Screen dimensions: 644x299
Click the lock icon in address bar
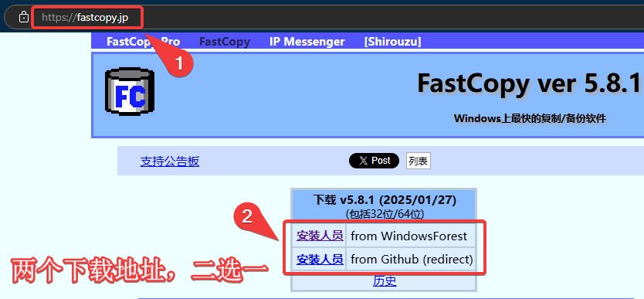[24, 17]
